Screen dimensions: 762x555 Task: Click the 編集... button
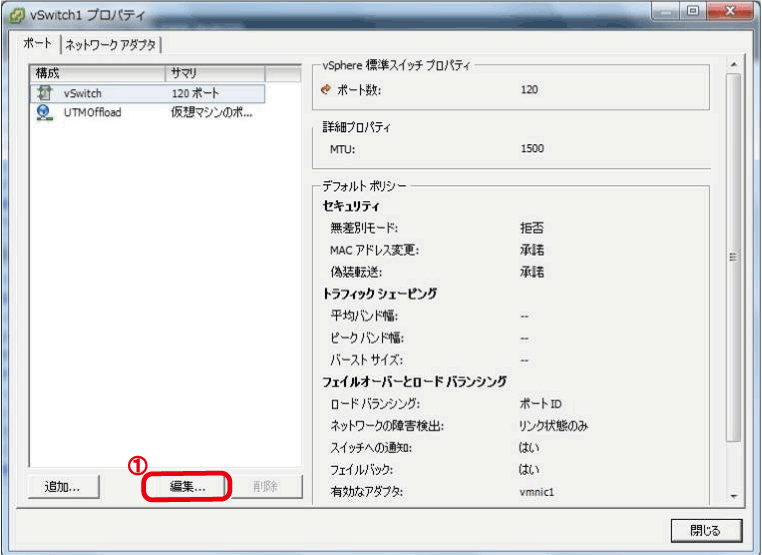coord(187,487)
